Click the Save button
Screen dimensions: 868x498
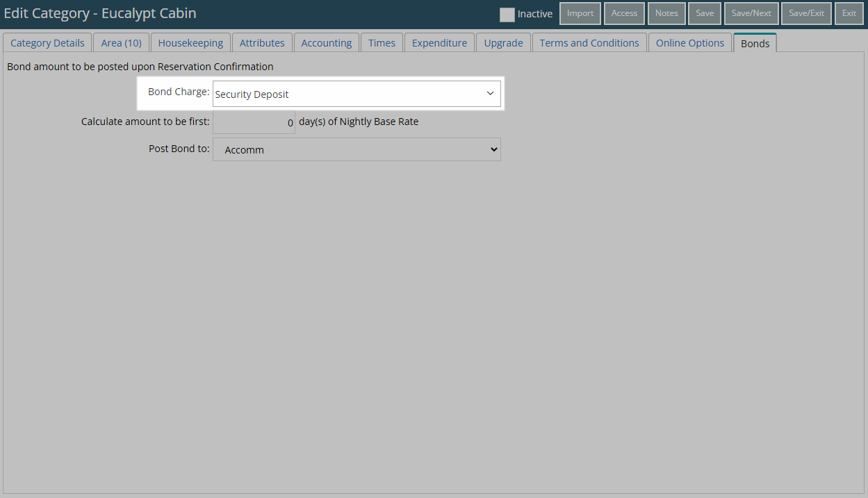click(x=705, y=13)
